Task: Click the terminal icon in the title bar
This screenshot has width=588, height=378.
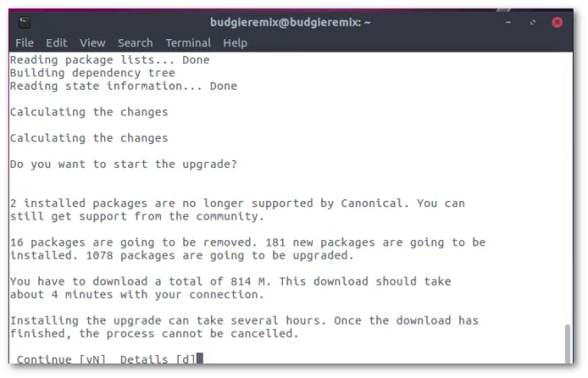Action: pos(25,22)
